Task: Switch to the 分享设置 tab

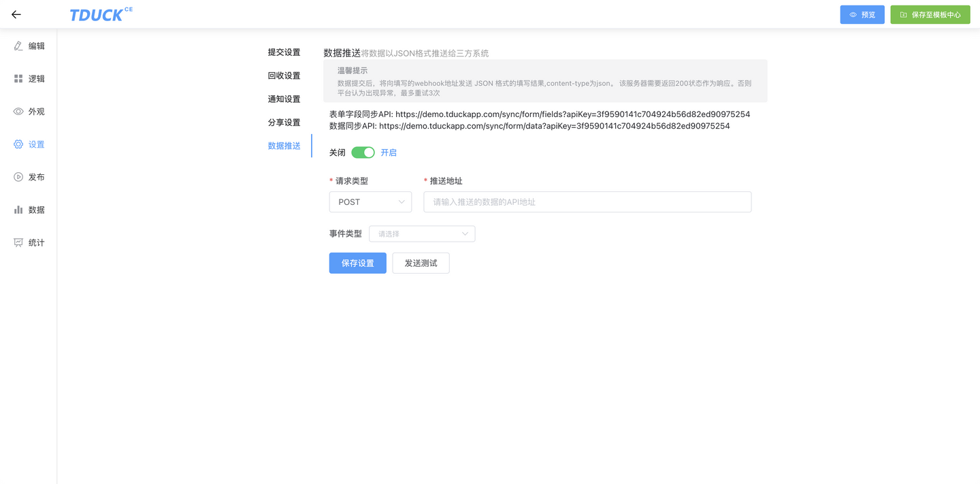Action: point(284,123)
